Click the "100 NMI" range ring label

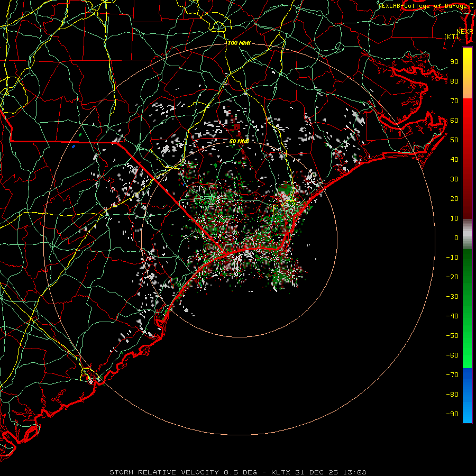[x=239, y=43]
